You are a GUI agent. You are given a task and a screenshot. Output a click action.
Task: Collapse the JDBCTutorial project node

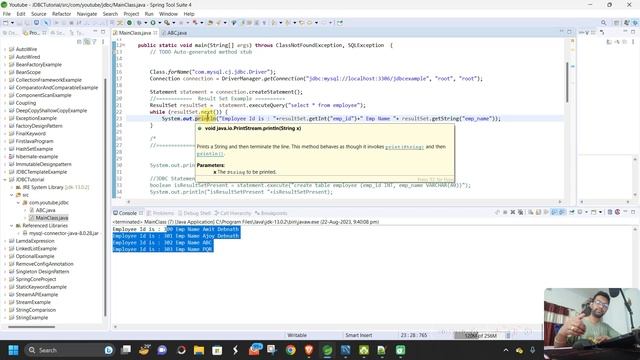[x=5, y=180]
